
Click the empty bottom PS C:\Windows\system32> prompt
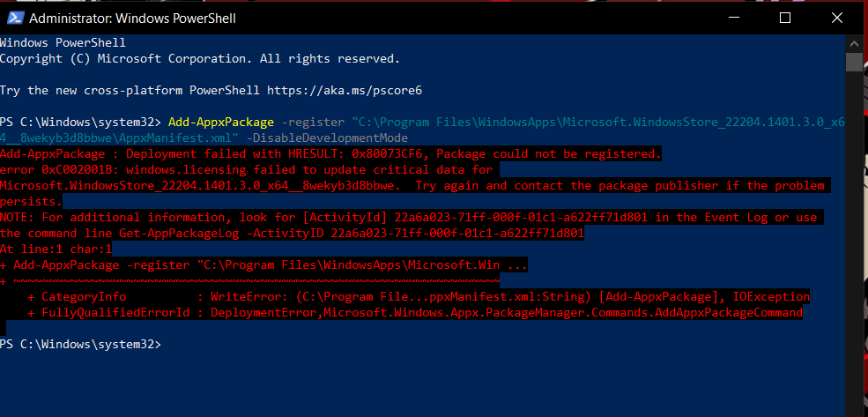tap(80, 345)
